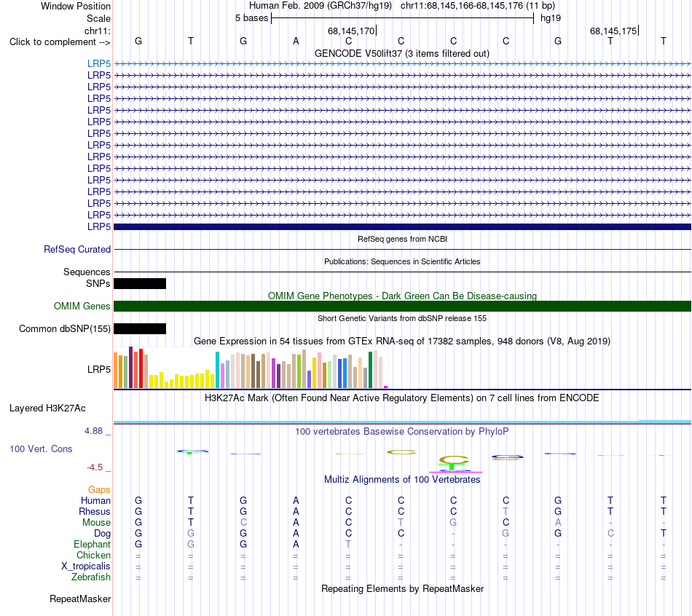Screen dimensions: 692x616
Task: Select the Chicken species label
Action: pyautogui.click(x=93, y=555)
